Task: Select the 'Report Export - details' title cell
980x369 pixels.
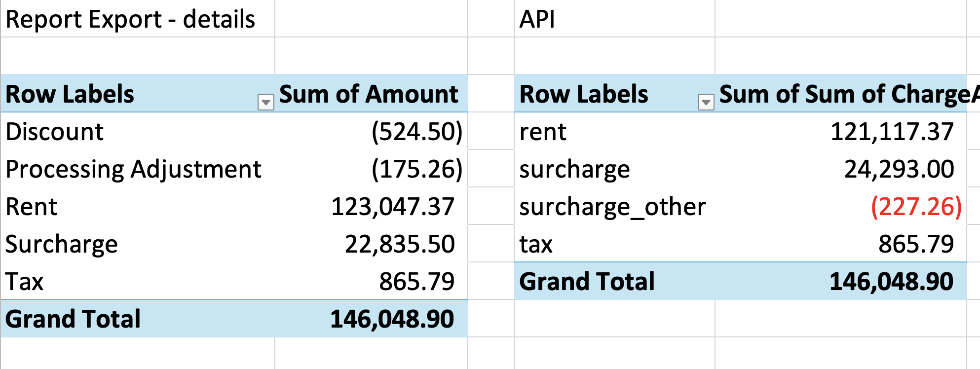Action: [130, 20]
